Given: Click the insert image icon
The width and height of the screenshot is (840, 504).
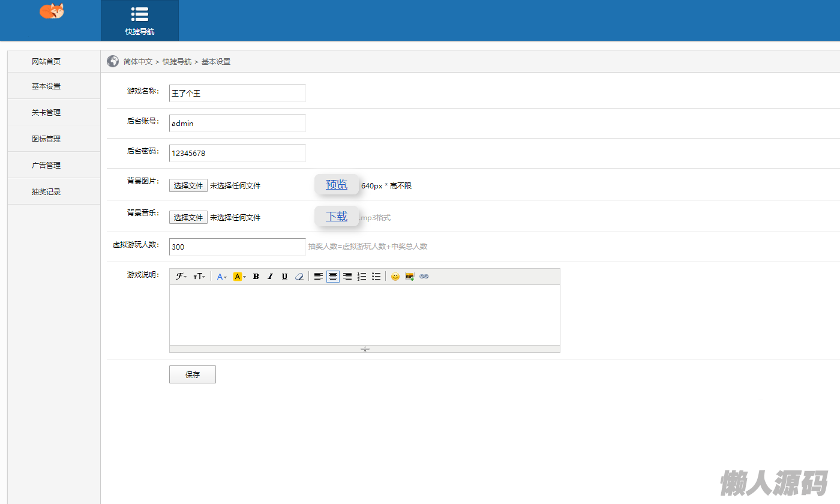Looking at the screenshot, I should (410, 277).
